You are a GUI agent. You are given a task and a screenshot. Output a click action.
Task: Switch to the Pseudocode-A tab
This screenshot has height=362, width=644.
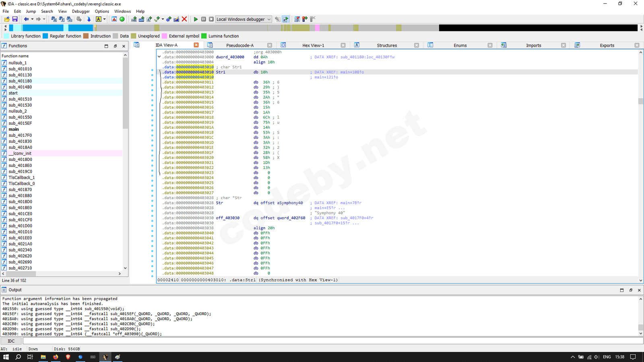(240, 45)
